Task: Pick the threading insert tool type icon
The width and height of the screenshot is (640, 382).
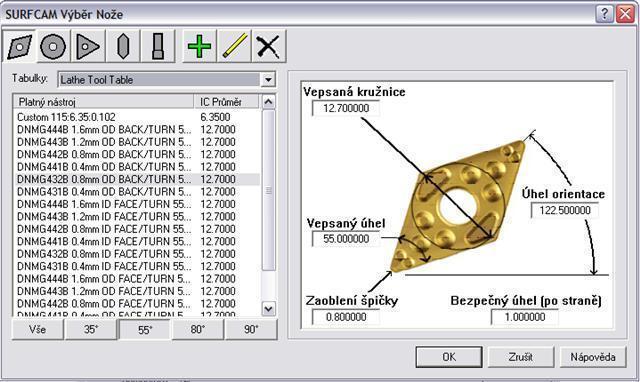Action: click(123, 46)
